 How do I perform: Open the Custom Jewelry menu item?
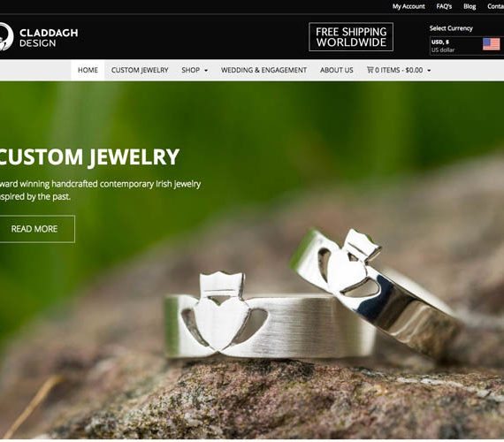(x=140, y=70)
